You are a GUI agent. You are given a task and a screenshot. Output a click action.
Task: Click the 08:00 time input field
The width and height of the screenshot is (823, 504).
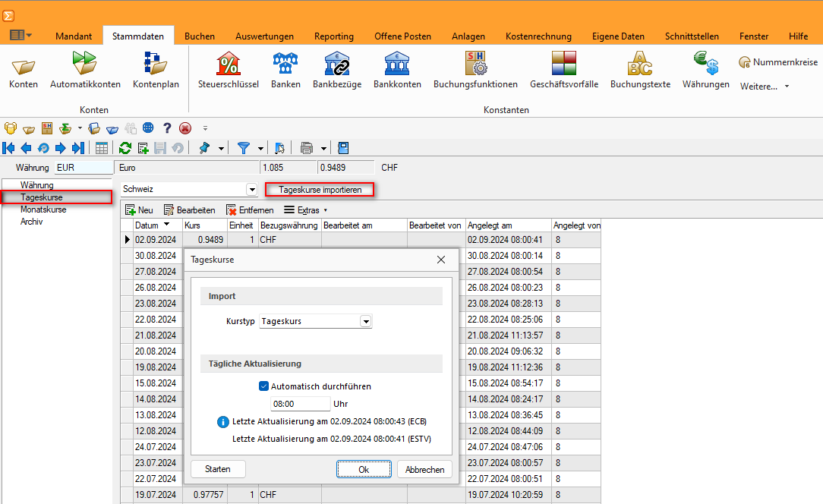[300, 404]
